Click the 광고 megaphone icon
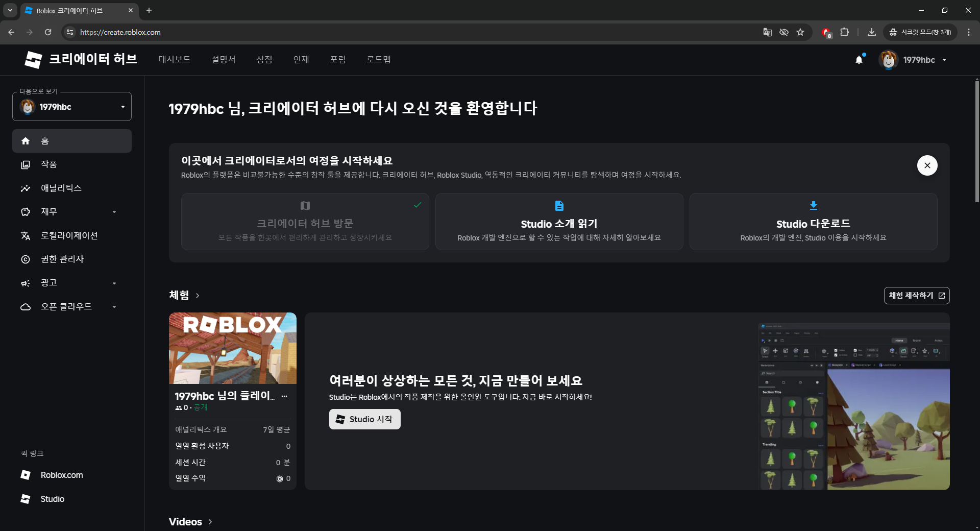980x531 pixels. coord(26,283)
